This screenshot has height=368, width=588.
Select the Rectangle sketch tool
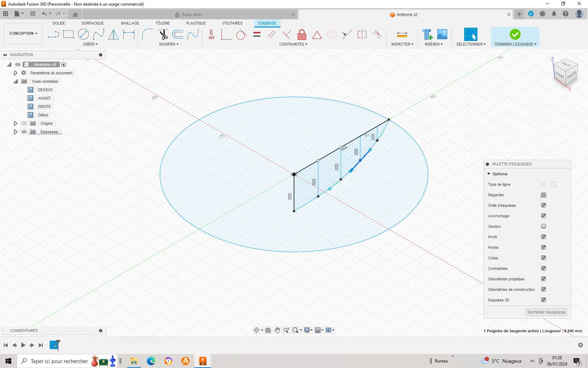click(x=68, y=34)
